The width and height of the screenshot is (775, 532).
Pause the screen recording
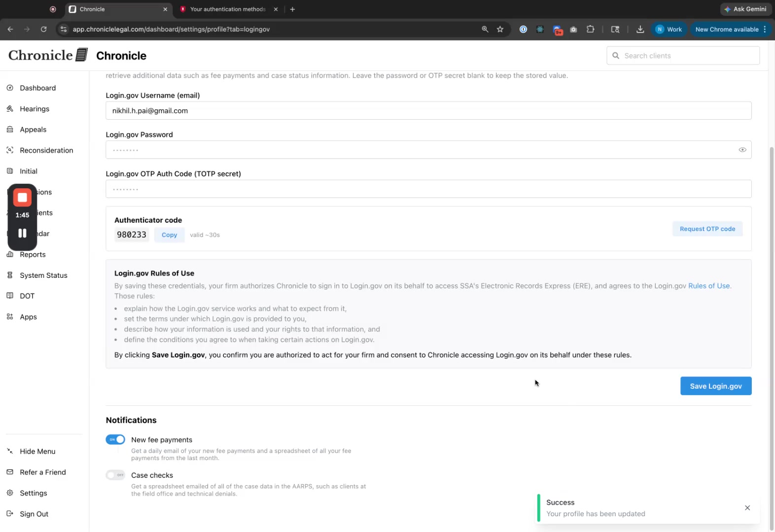point(22,233)
